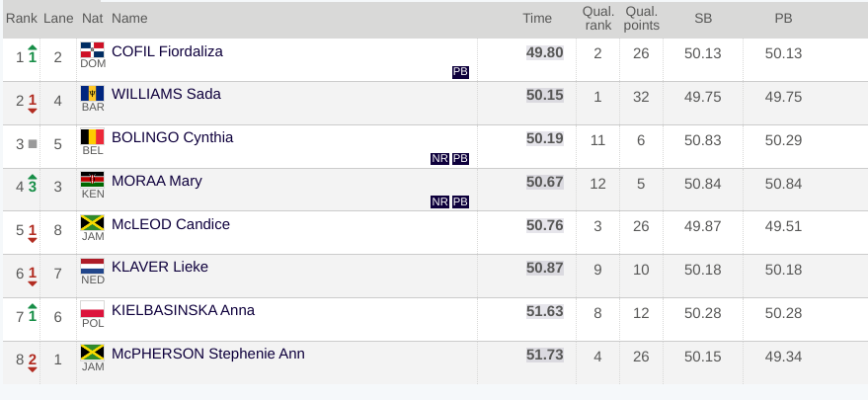Sort by the Time column header
The width and height of the screenshot is (868, 400).
(x=537, y=19)
